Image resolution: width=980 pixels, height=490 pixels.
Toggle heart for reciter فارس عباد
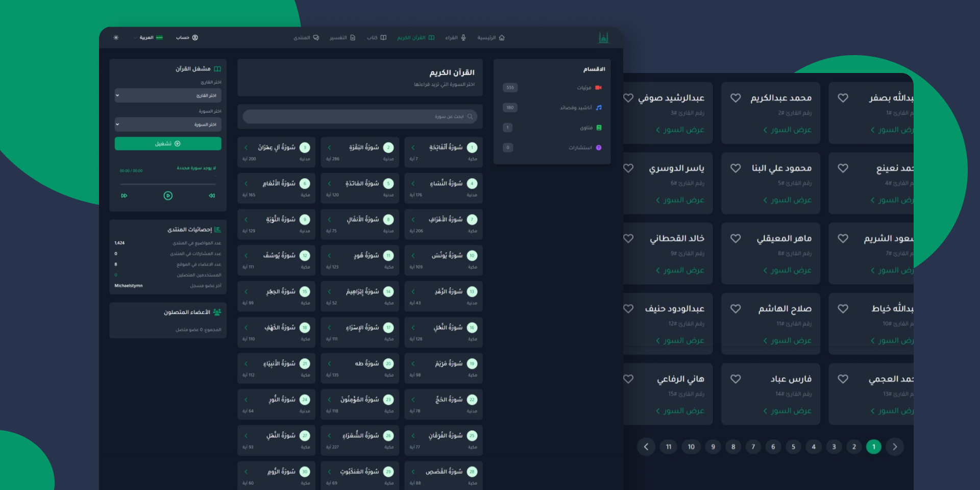pyautogui.click(x=736, y=379)
